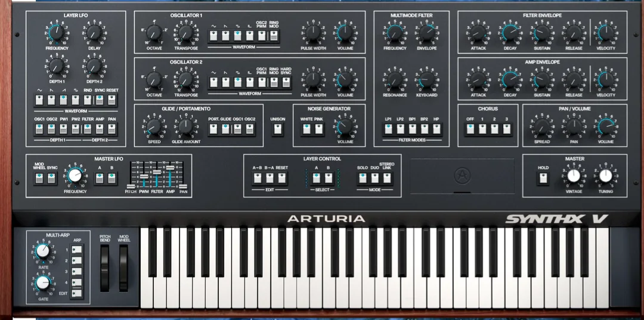Image resolution: width=644 pixels, height=320 pixels.
Task: Select Chorus mode 1
Action: pyautogui.click(x=482, y=129)
